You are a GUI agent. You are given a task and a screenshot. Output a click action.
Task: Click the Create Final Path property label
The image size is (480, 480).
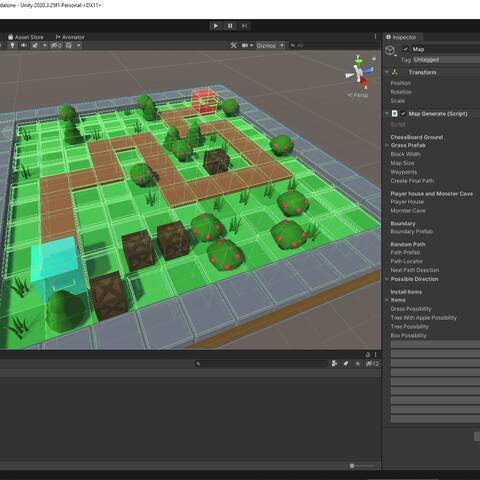412,181
